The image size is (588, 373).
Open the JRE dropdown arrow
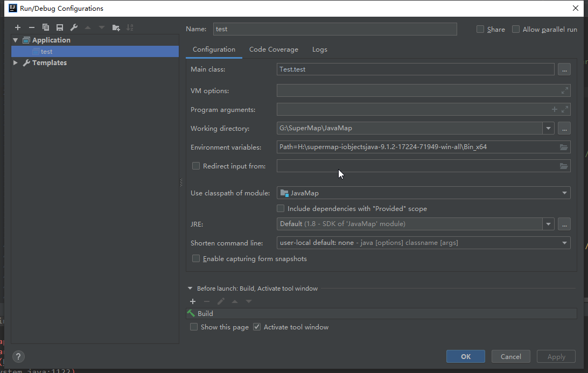pos(548,224)
